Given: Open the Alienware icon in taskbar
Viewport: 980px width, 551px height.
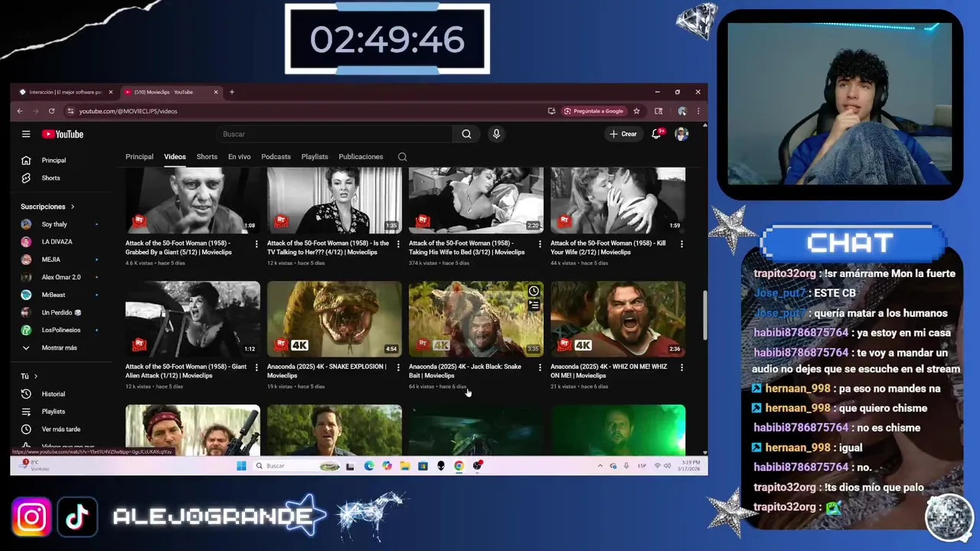Looking at the screenshot, I should click(x=441, y=465).
